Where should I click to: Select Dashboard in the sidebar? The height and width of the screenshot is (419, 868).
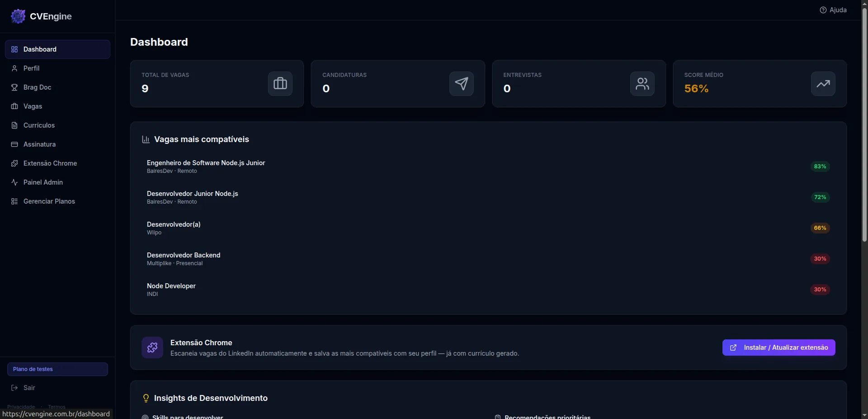pyautogui.click(x=40, y=49)
